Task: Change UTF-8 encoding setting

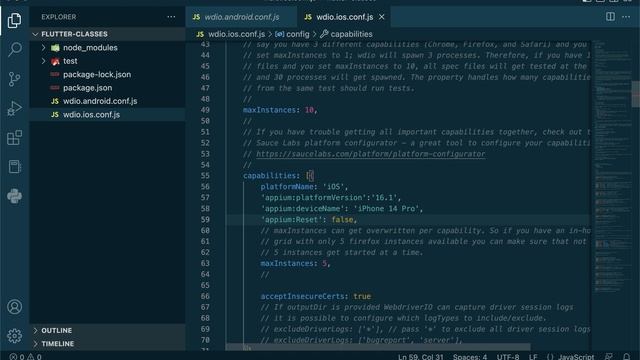Action: 508,357
